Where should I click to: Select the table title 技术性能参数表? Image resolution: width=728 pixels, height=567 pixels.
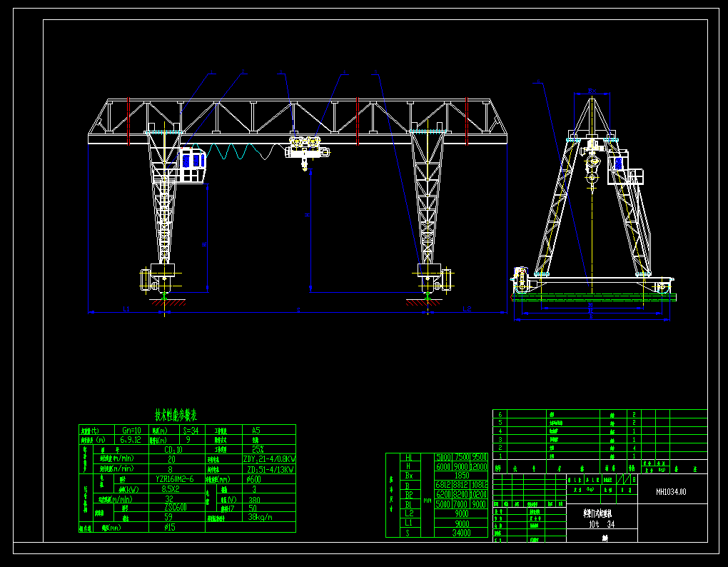(176, 415)
